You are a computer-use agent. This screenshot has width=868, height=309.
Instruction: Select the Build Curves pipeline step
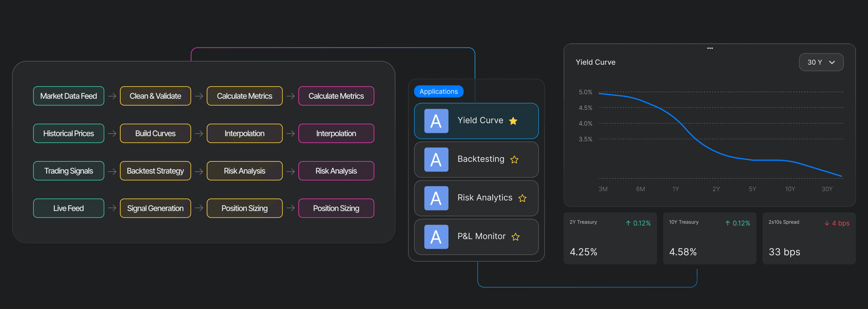click(155, 133)
